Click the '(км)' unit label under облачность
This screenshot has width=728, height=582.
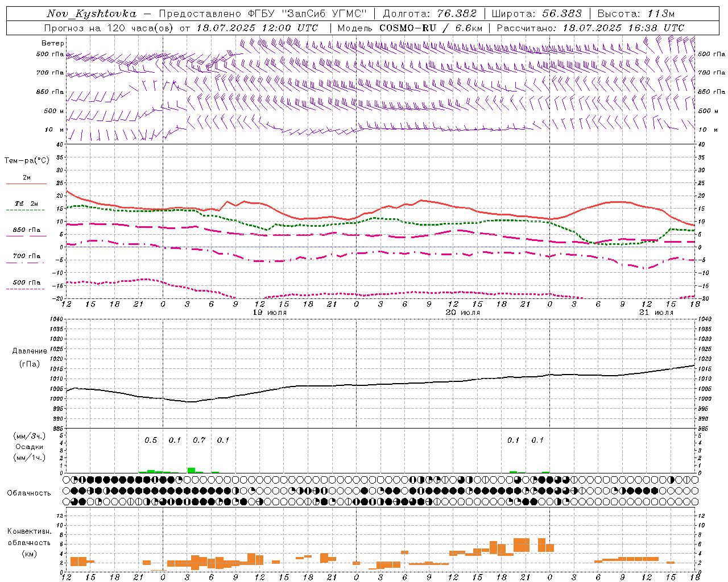(x=30, y=554)
